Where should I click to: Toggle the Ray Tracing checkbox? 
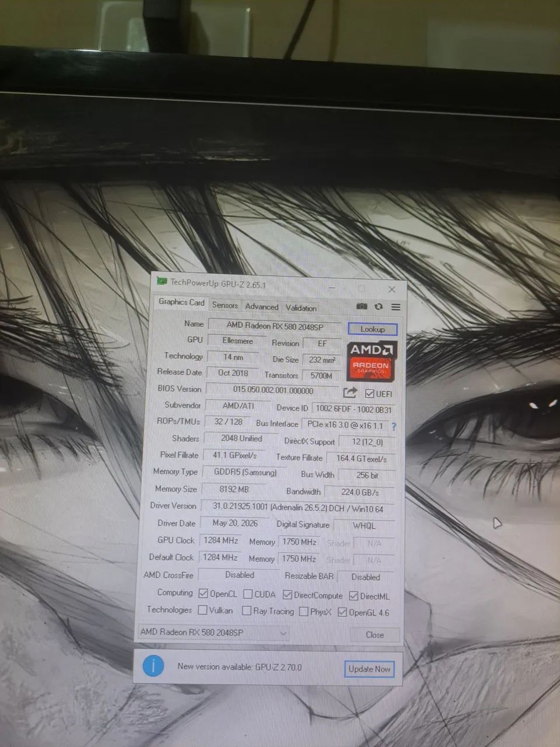click(247, 610)
